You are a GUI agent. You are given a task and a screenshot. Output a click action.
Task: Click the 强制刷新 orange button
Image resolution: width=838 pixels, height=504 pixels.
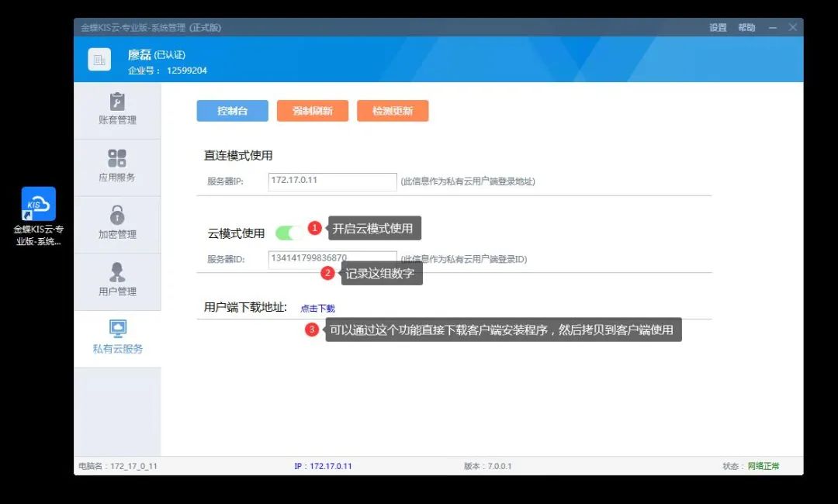point(313,111)
